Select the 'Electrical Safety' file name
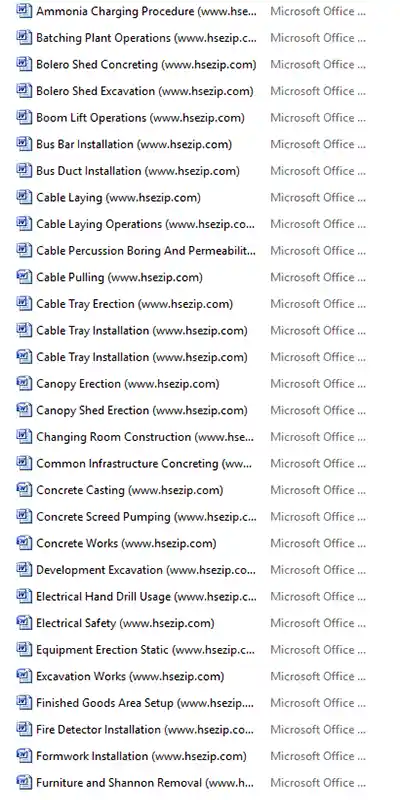The image size is (400, 800). [125, 623]
